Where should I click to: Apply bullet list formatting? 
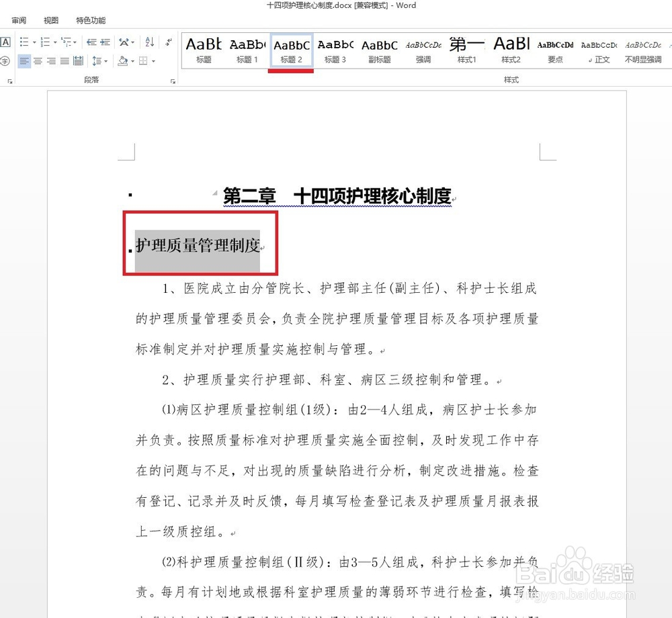coord(24,42)
